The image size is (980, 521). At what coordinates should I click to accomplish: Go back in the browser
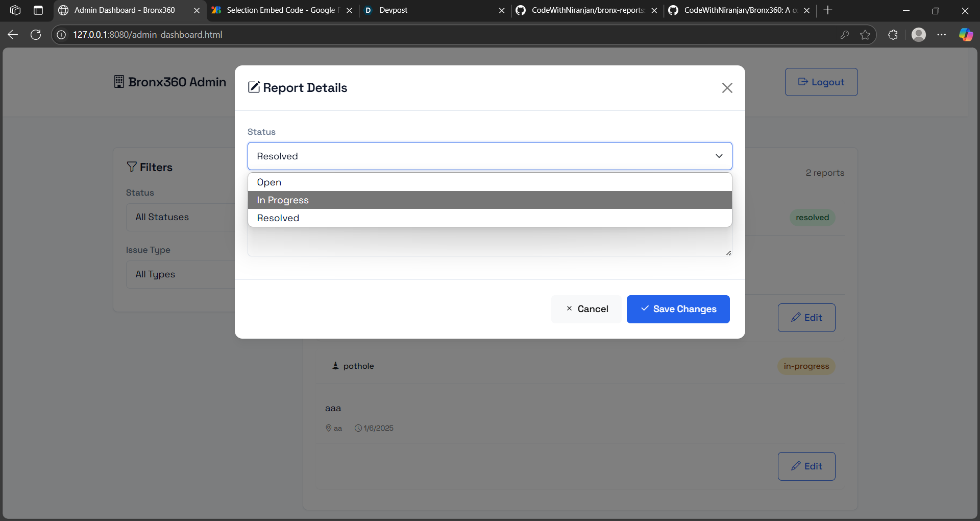[x=13, y=35]
